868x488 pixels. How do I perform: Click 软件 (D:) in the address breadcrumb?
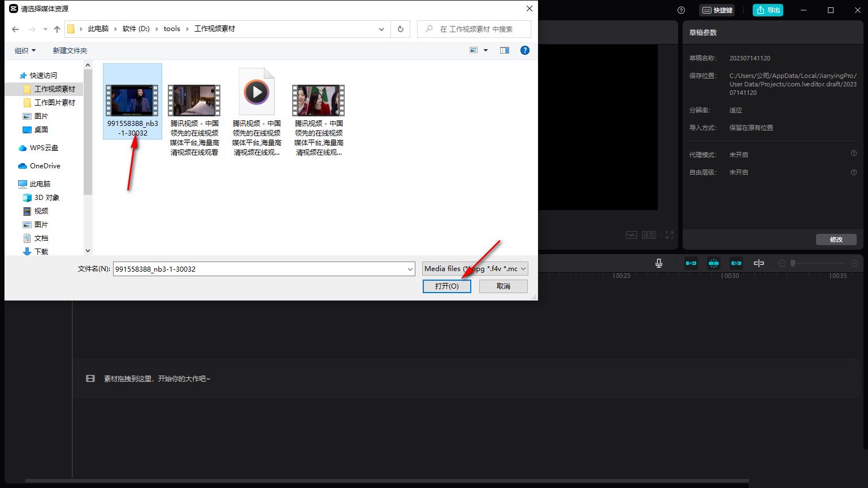point(136,29)
